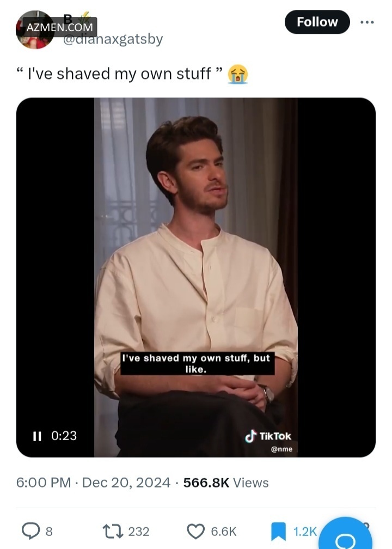Click the @nme watermark handle
This screenshot has height=549, width=392.
point(282,449)
